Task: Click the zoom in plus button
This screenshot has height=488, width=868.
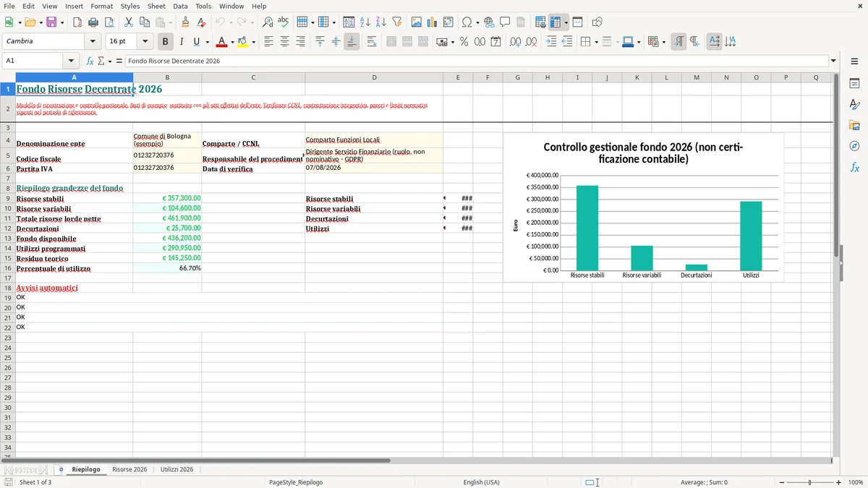Action: (x=838, y=482)
